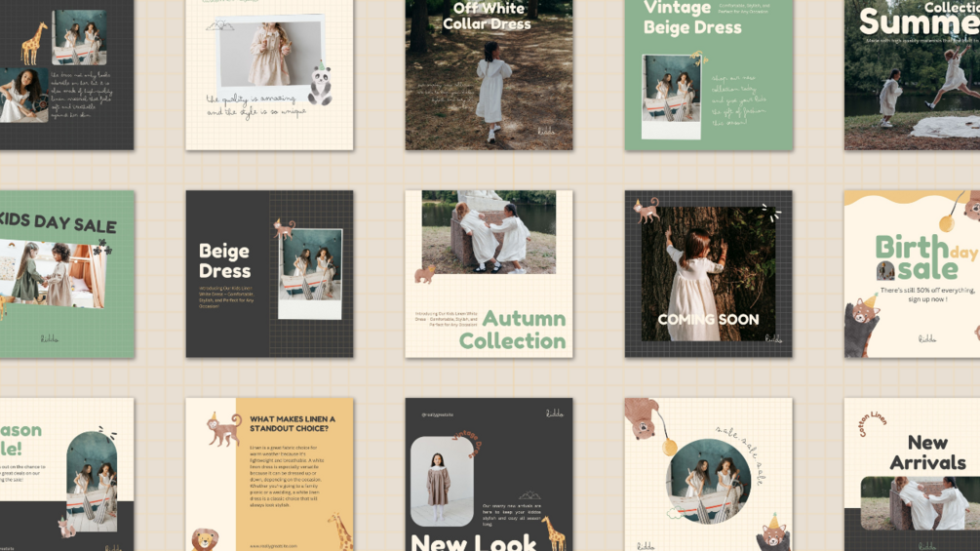Open the panda quality testimonial card
Screen dimensions: 980x551
tap(269, 75)
